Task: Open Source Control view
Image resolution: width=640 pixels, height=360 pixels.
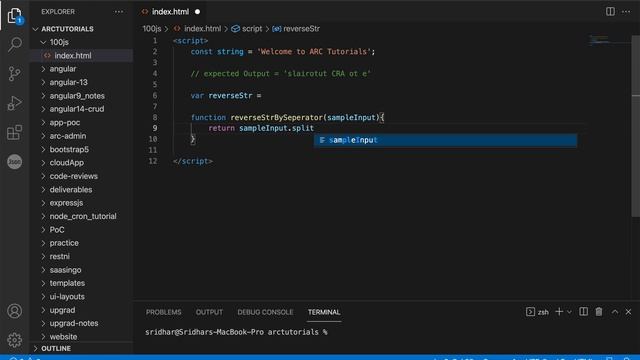Action: (x=15, y=73)
